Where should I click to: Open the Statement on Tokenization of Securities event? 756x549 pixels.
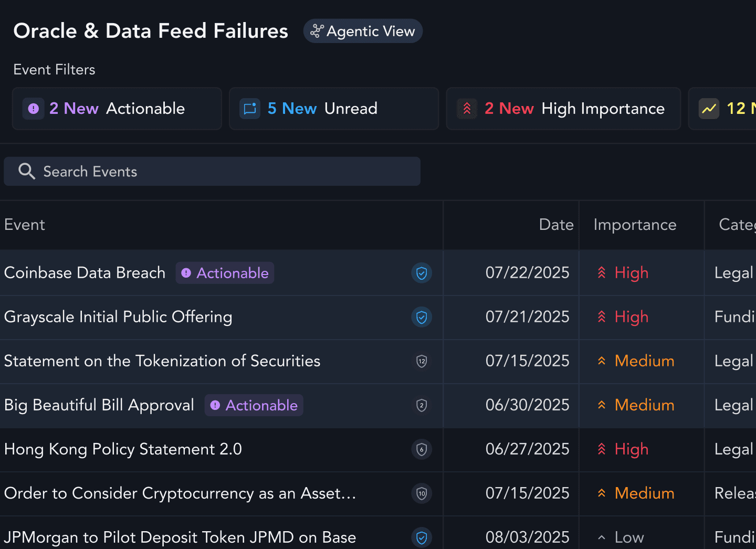click(x=162, y=361)
